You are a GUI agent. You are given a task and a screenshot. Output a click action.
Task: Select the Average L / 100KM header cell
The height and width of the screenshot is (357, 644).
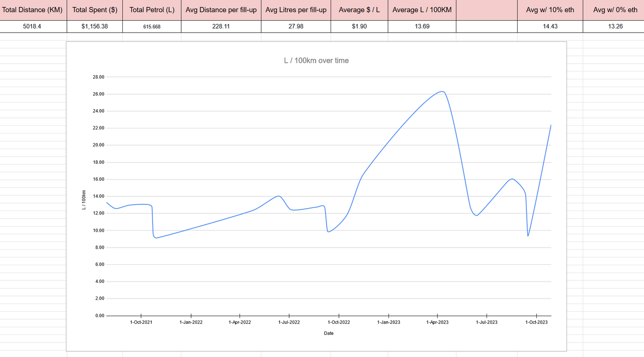422,10
